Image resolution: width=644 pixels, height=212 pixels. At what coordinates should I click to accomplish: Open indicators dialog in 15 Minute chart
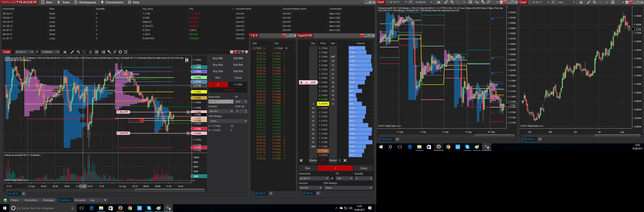[x=109, y=52]
